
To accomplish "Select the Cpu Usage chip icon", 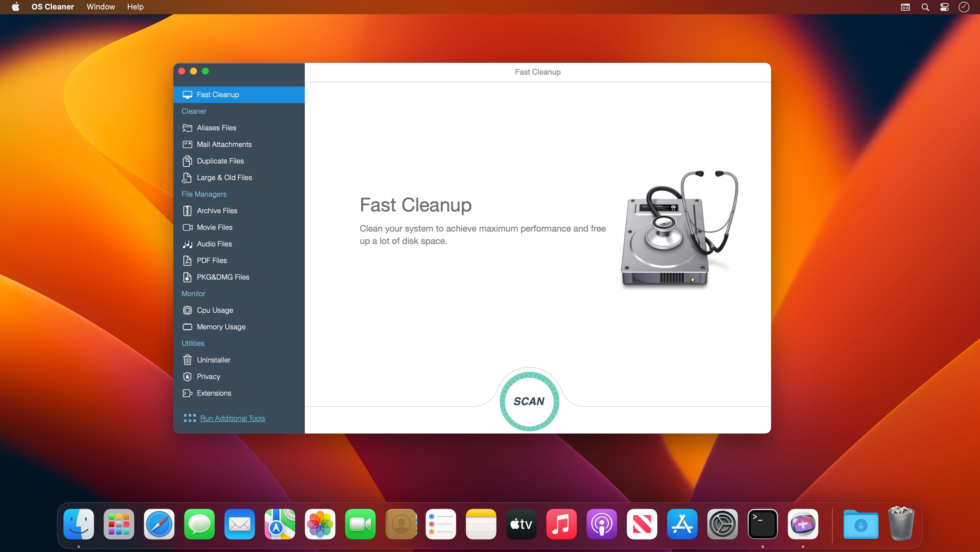I will point(187,310).
